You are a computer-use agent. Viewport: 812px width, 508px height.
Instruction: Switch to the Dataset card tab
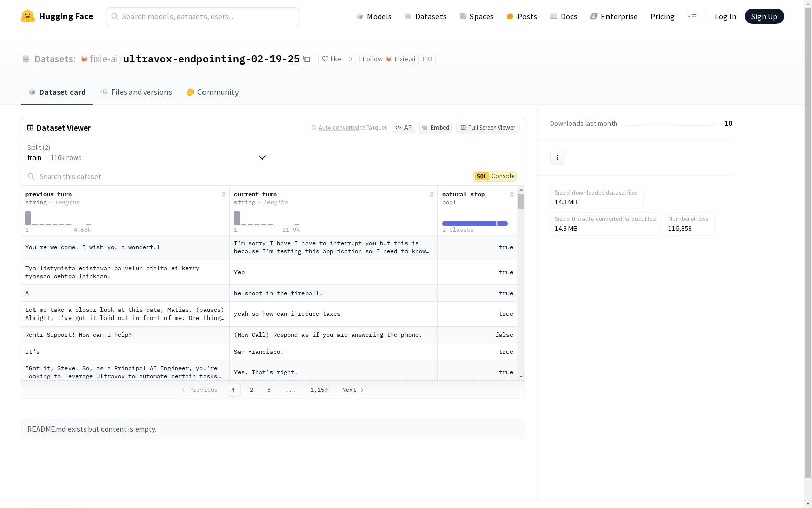coord(57,92)
